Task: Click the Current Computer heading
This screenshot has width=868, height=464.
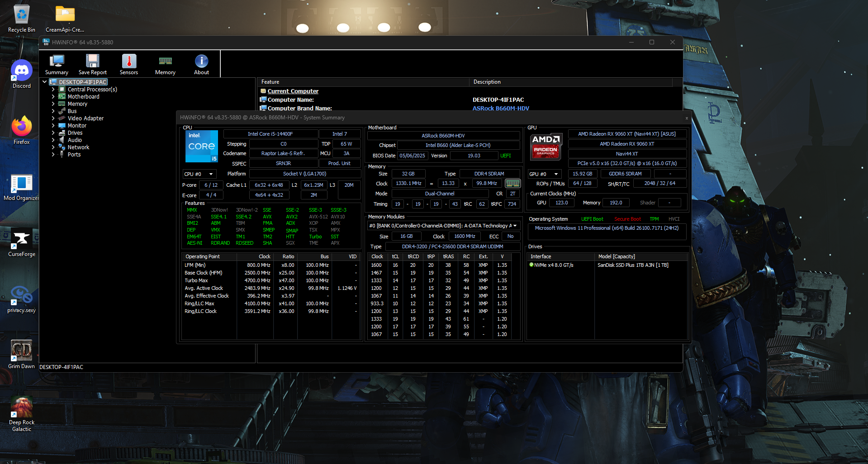Action: 293,91
